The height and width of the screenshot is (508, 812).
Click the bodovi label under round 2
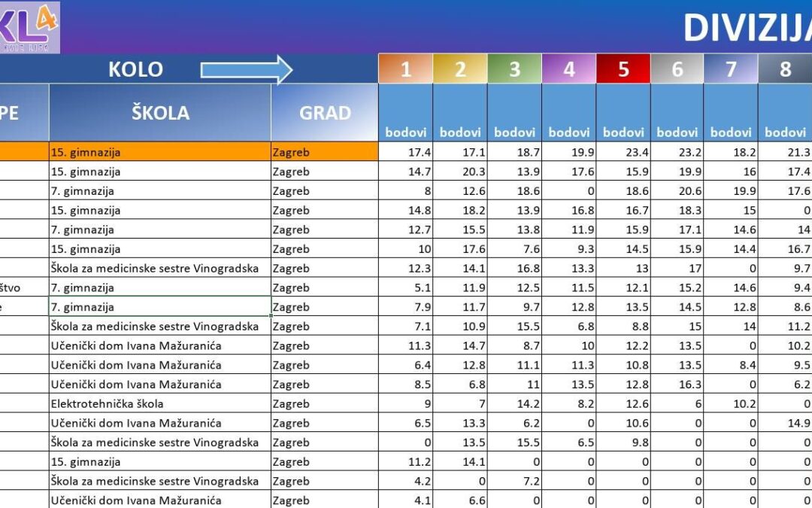[460, 132]
